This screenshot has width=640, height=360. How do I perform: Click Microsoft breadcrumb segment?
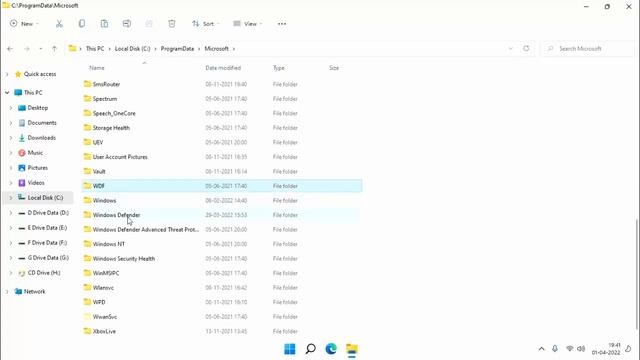click(216, 49)
